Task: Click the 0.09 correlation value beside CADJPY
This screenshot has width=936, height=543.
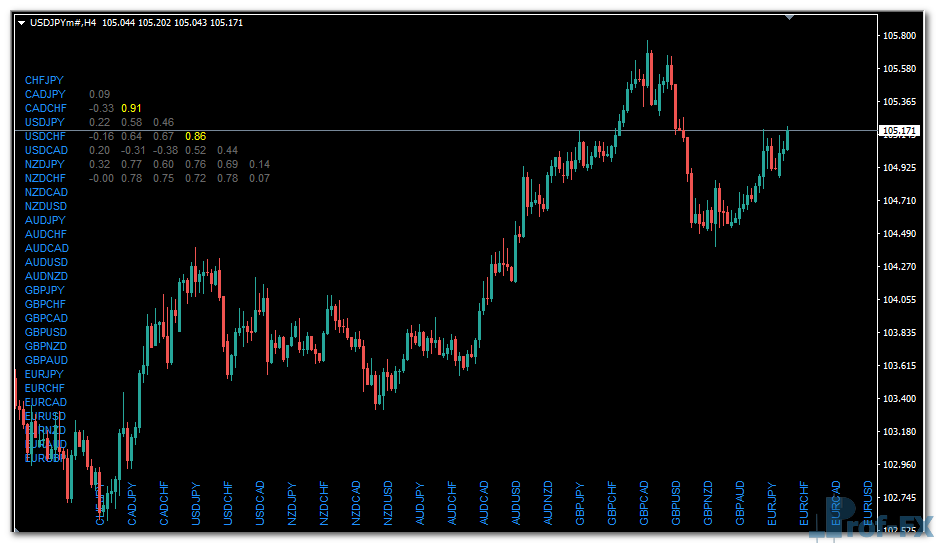Action: [x=100, y=94]
